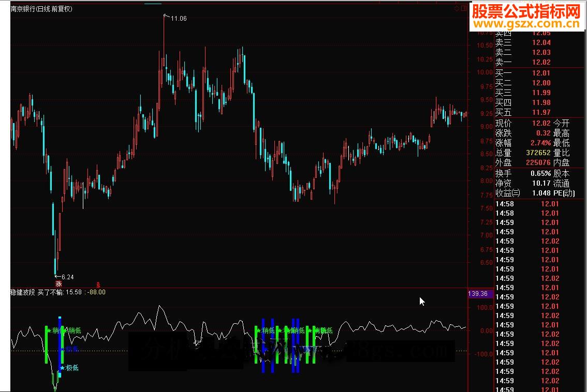This screenshot has width=587, height=392.
Task: Click the 6.24 low price label
Action: pos(67,277)
